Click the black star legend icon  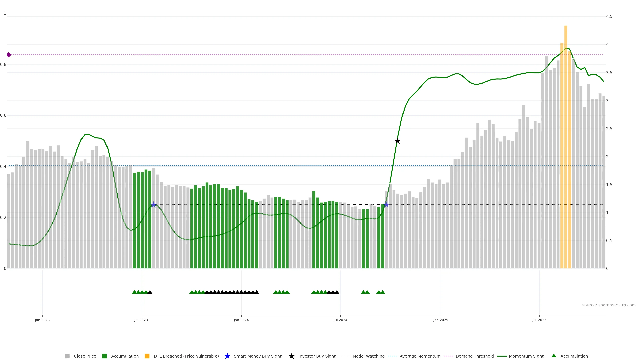pyautogui.click(x=291, y=356)
